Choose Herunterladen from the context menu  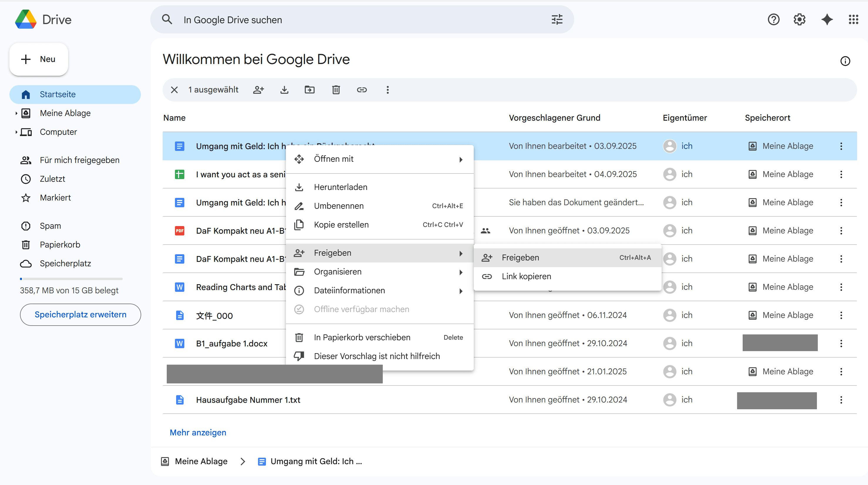pos(380,187)
